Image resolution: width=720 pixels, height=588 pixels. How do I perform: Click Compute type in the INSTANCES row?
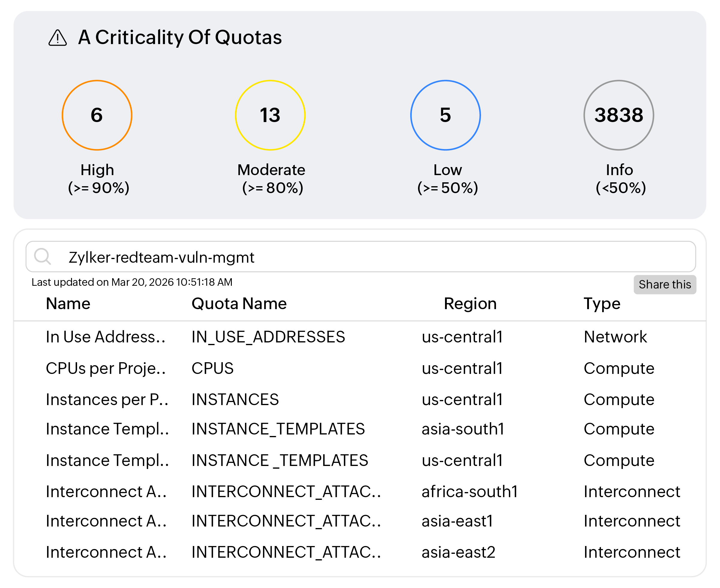619,400
